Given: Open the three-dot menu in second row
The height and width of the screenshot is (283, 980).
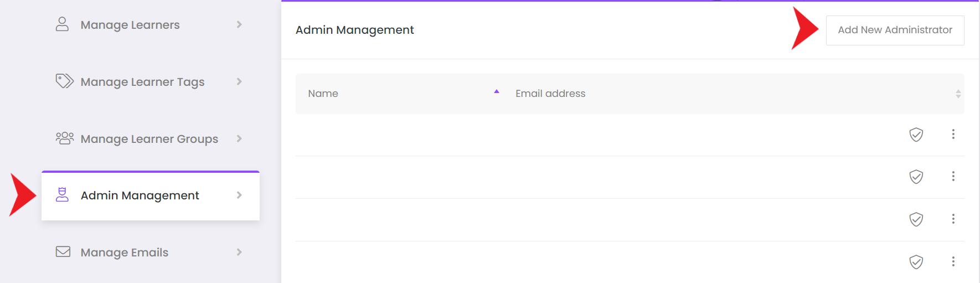Looking at the screenshot, I should tap(953, 176).
